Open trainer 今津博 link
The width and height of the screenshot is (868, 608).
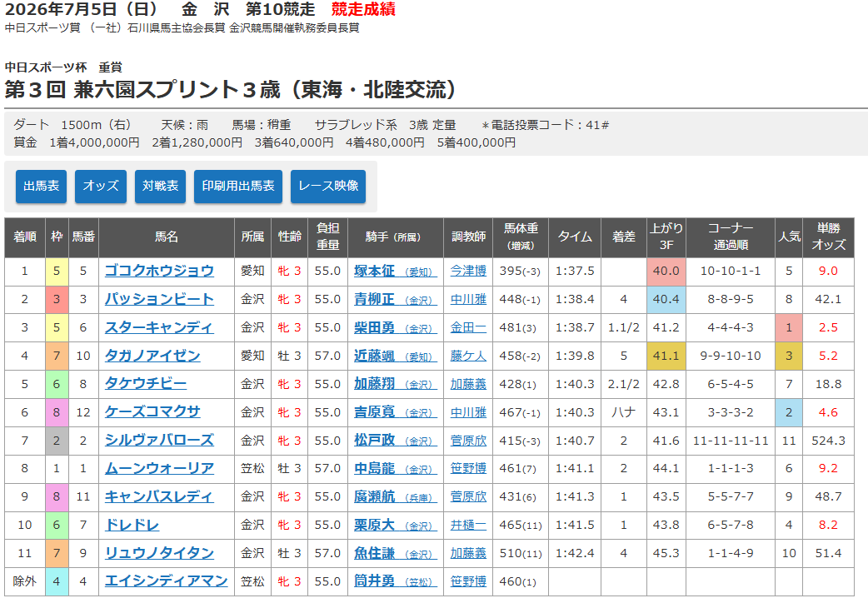(468, 271)
